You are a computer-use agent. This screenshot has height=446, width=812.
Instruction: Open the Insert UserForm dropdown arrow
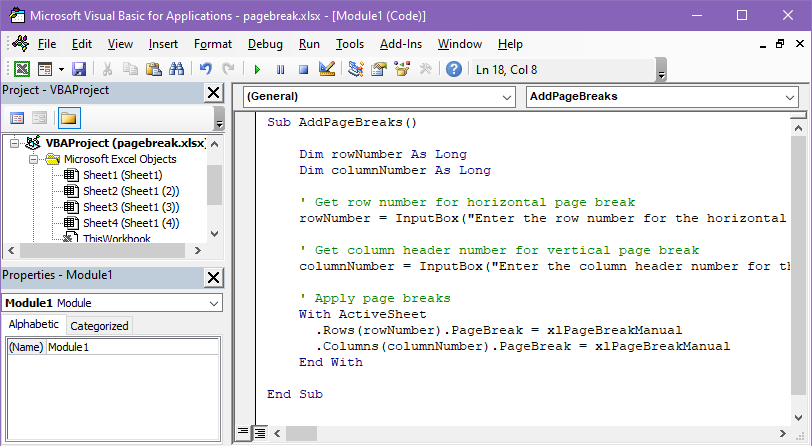(x=61, y=69)
